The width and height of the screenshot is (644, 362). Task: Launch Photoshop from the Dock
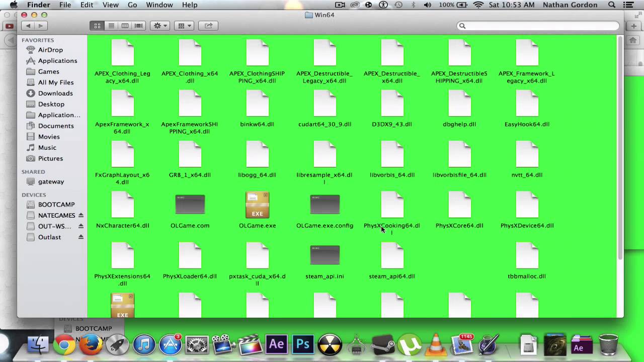click(x=303, y=345)
